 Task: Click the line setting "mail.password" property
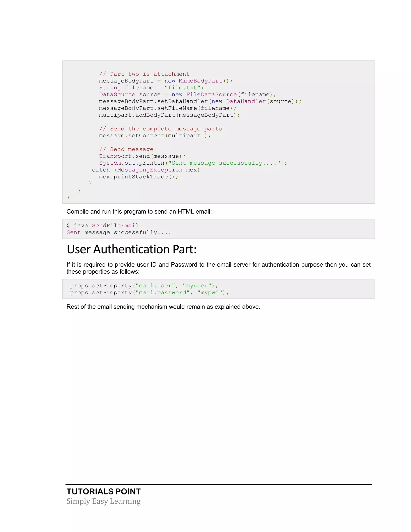[150, 292]
